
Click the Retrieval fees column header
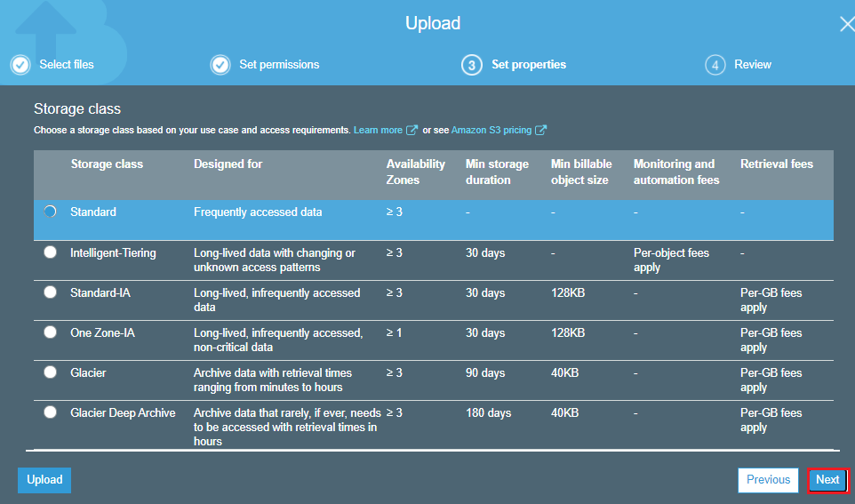click(777, 164)
